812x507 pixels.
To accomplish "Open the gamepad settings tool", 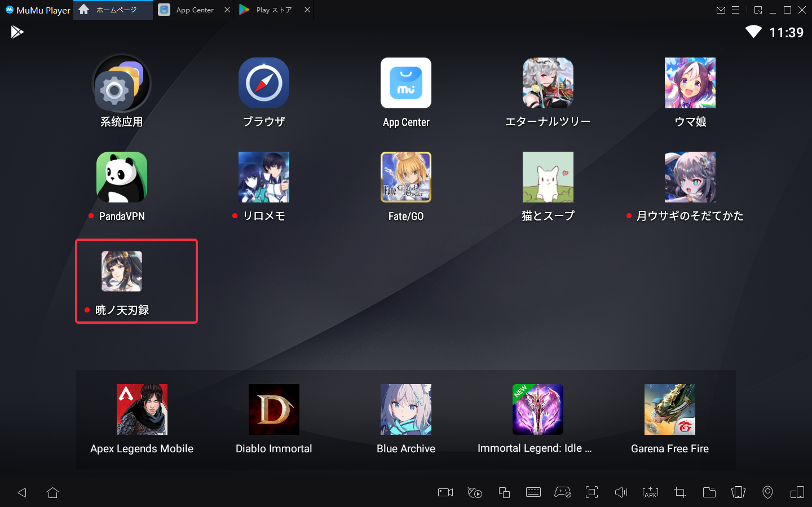I will tap(563, 492).
